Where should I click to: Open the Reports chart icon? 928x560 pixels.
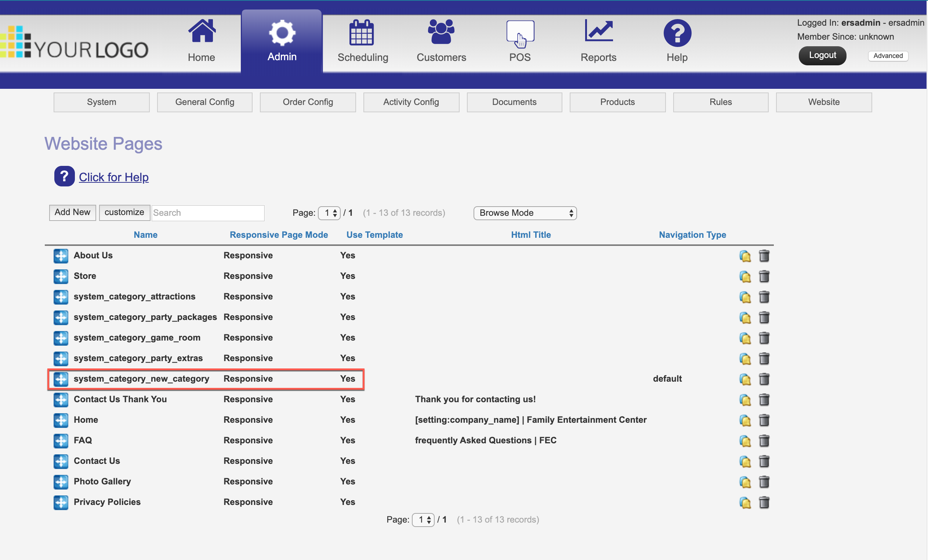tap(599, 31)
